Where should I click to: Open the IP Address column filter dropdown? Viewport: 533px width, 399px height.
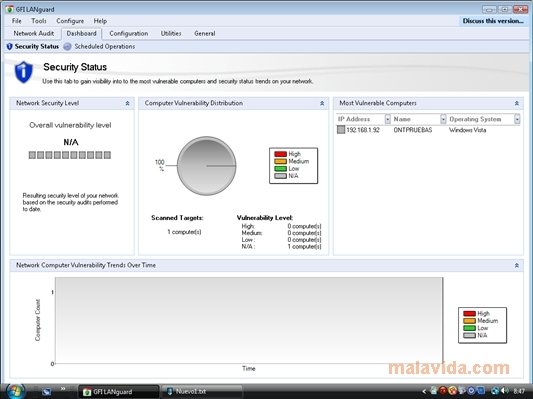tap(388, 119)
